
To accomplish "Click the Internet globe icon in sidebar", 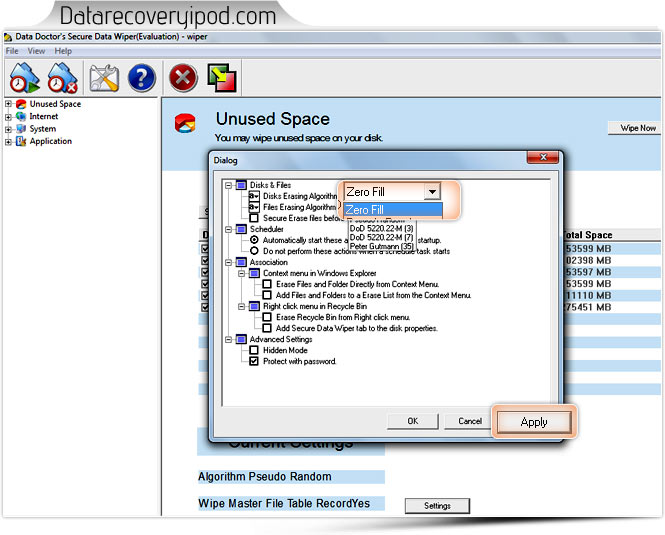I will click(x=21, y=116).
